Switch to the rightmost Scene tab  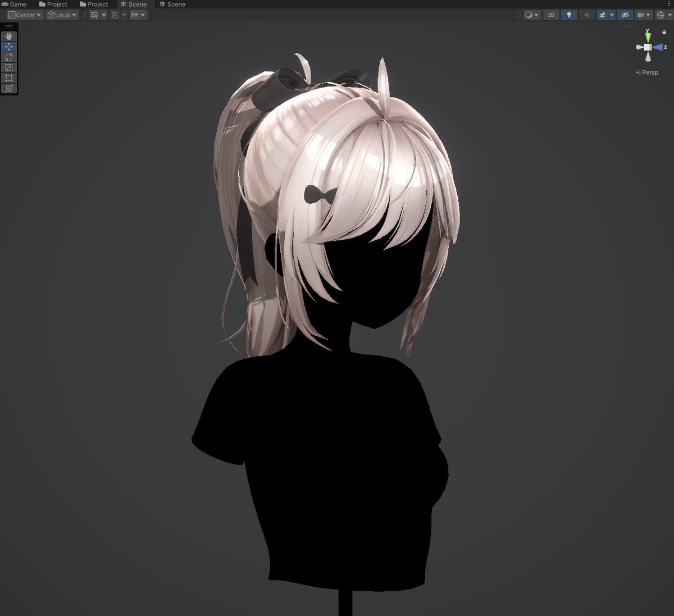coord(172,4)
